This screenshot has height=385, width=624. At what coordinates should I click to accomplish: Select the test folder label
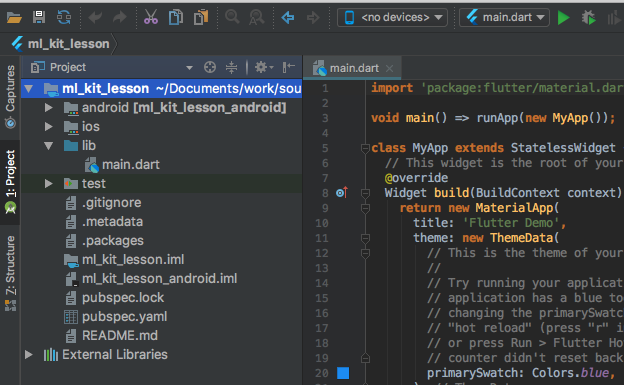[94, 184]
